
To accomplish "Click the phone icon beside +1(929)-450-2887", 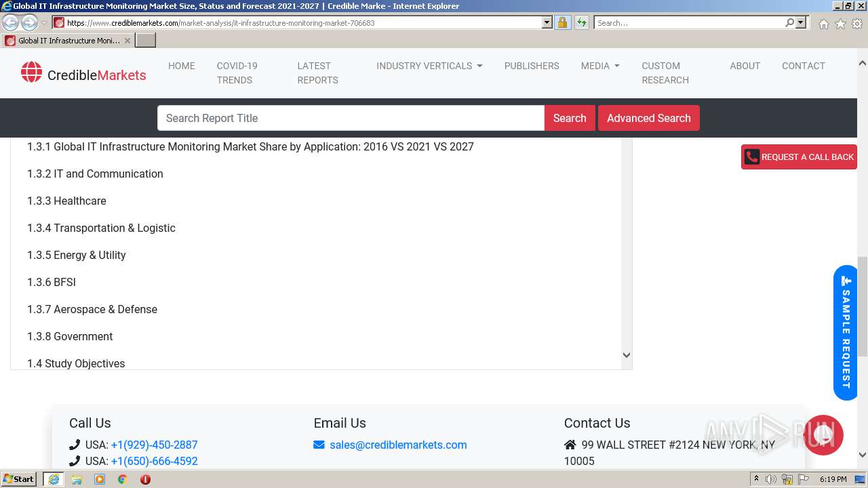I will click(75, 445).
